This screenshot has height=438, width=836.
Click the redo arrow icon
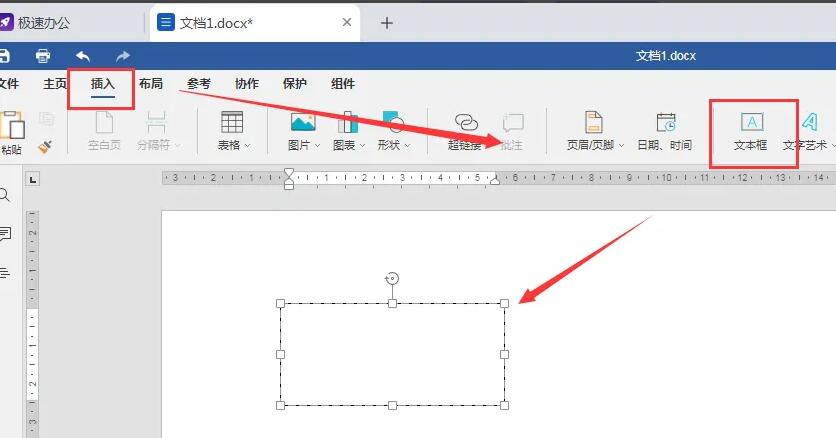[x=123, y=56]
